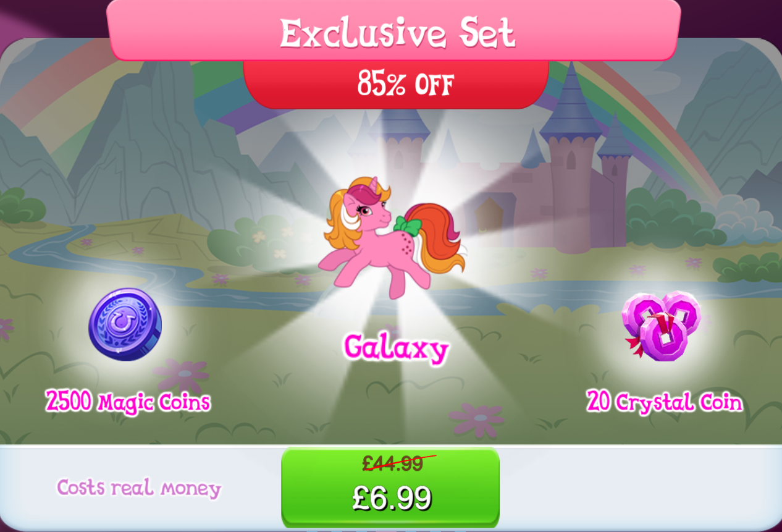The width and height of the screenshot is (782, 532).
Task: Tap the Galaxy name label
Action: coord(396,348)
